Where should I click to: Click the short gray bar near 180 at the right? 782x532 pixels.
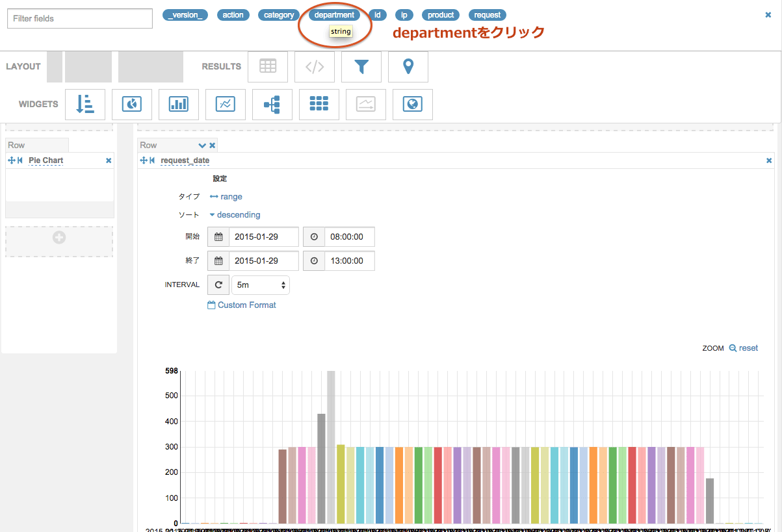[710, 501]
